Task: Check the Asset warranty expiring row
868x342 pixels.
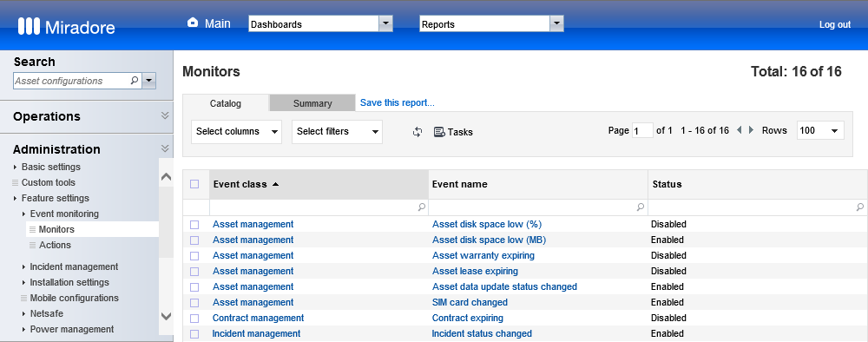Action: pyautogui.click(x=194, y=256)
